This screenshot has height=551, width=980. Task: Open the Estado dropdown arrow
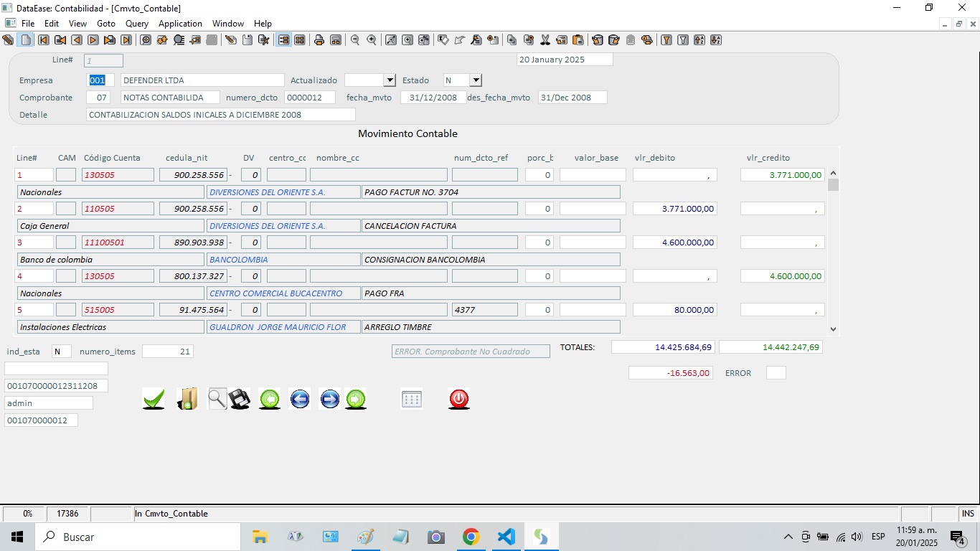(x=475, y=80)
